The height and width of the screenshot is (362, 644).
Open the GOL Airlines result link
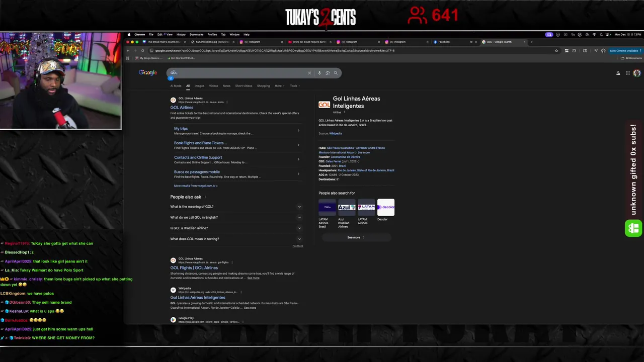pyautogui.click(x=182, y=108)
